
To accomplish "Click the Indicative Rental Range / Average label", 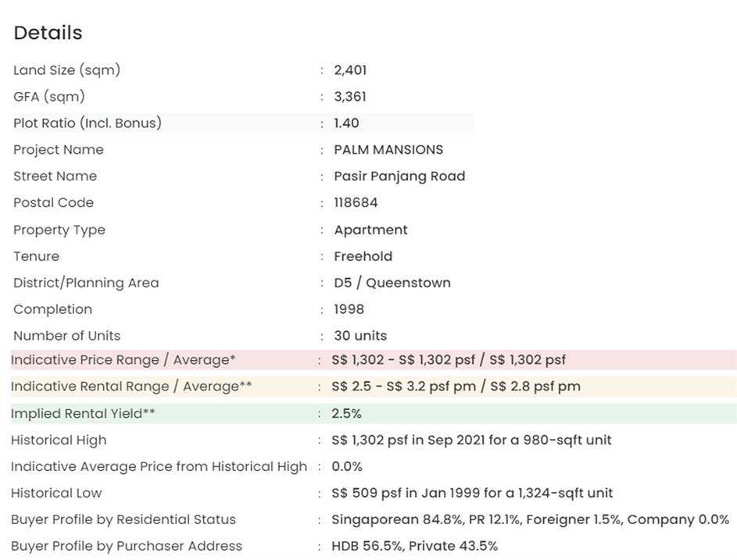I will pos(131,387).
